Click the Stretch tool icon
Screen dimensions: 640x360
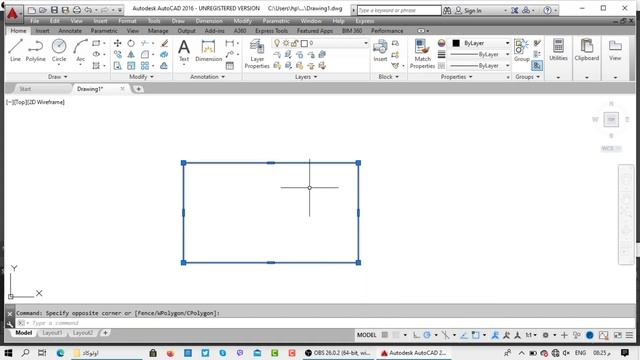tap(118, 65)
